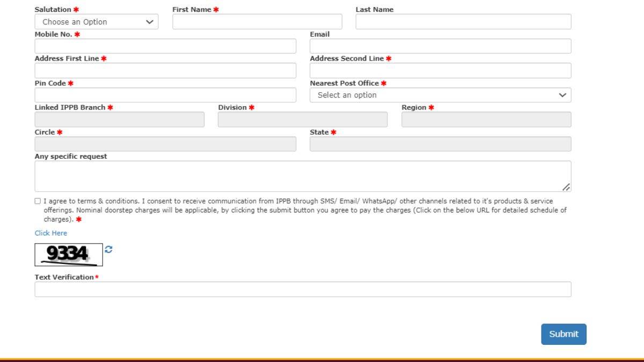Click the Linked IPPB Branch field
Screen dimensions: 644x362
click(x=119, y=120)
